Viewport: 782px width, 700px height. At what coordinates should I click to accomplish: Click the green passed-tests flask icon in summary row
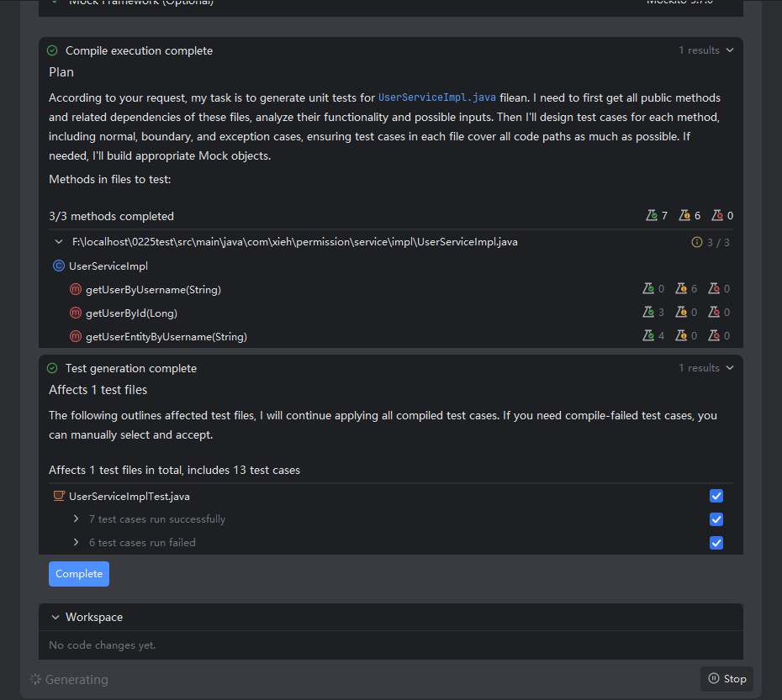651,216
